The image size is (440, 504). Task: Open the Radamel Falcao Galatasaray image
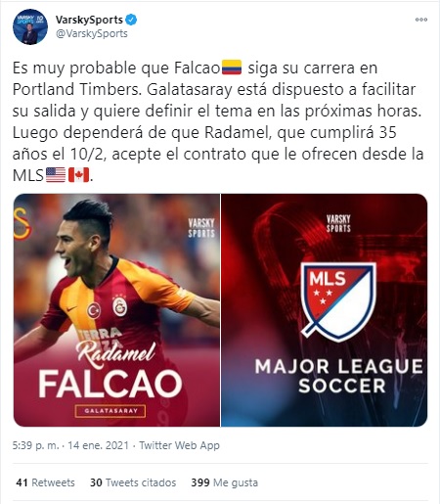pyautogui.click(x=116, y=310)
